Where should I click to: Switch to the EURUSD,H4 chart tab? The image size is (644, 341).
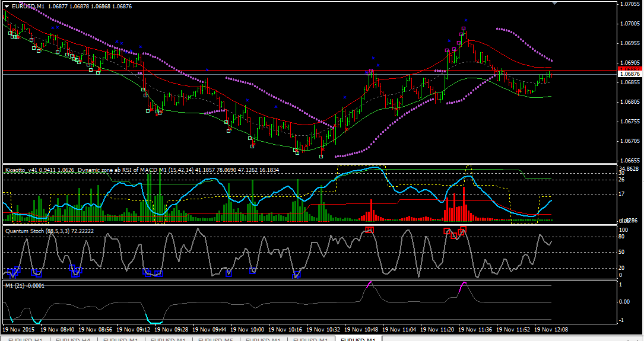[x=73, y=340]
